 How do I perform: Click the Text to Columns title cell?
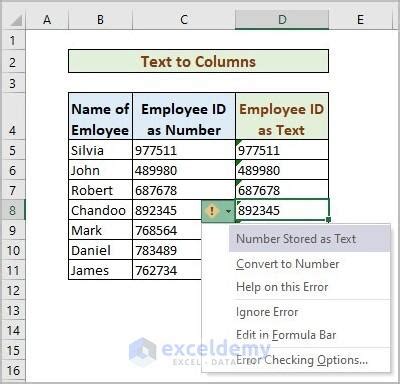pos(198,61)
